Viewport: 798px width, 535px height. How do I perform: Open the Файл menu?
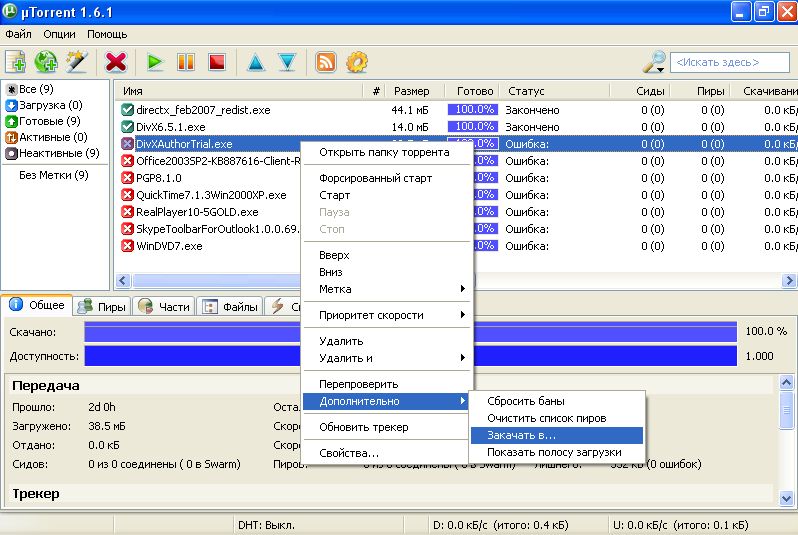18,34
